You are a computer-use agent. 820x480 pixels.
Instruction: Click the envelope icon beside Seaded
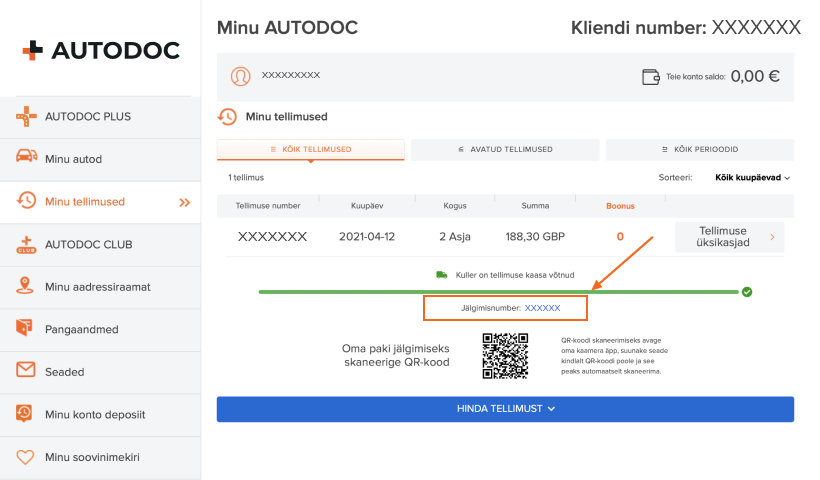pos(26,371)
